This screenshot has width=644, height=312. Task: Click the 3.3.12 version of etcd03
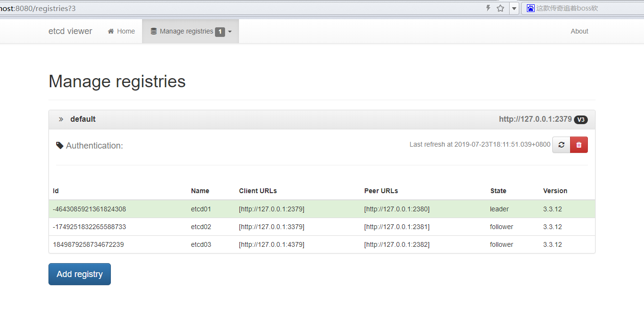pyautogui.click(x=552, y=244)
